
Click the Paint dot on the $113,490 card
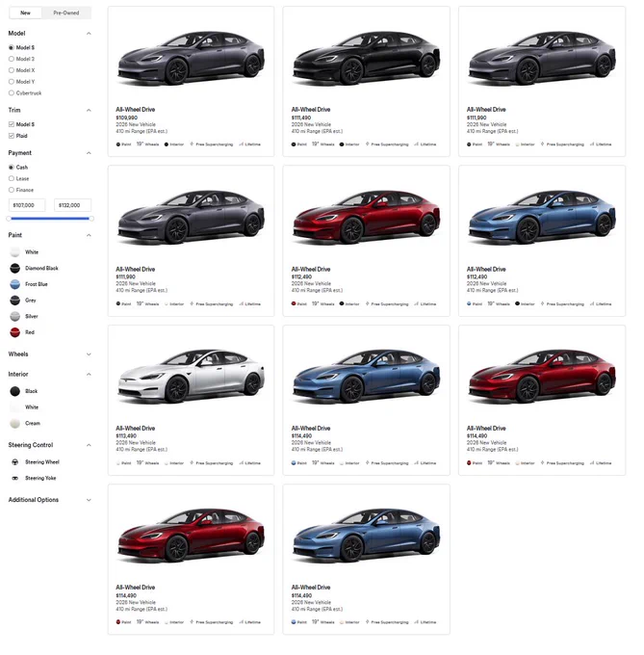[x=118, y=463]
